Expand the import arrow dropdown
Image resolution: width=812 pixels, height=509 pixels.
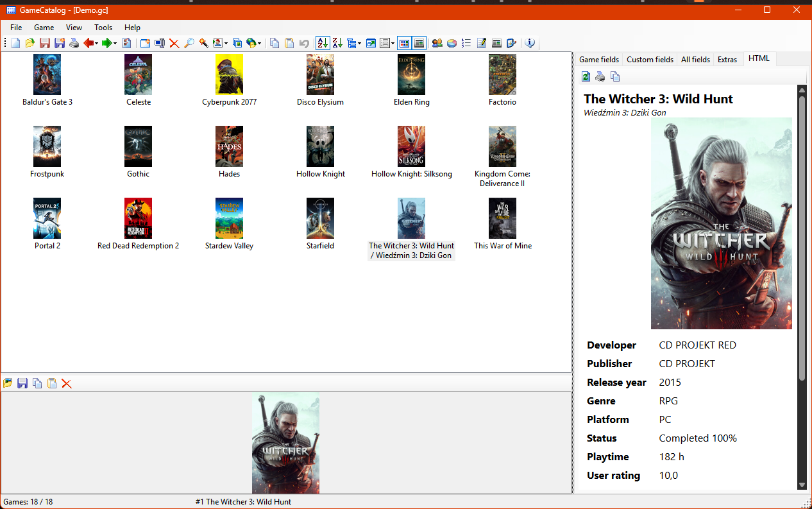pos(97,44)
